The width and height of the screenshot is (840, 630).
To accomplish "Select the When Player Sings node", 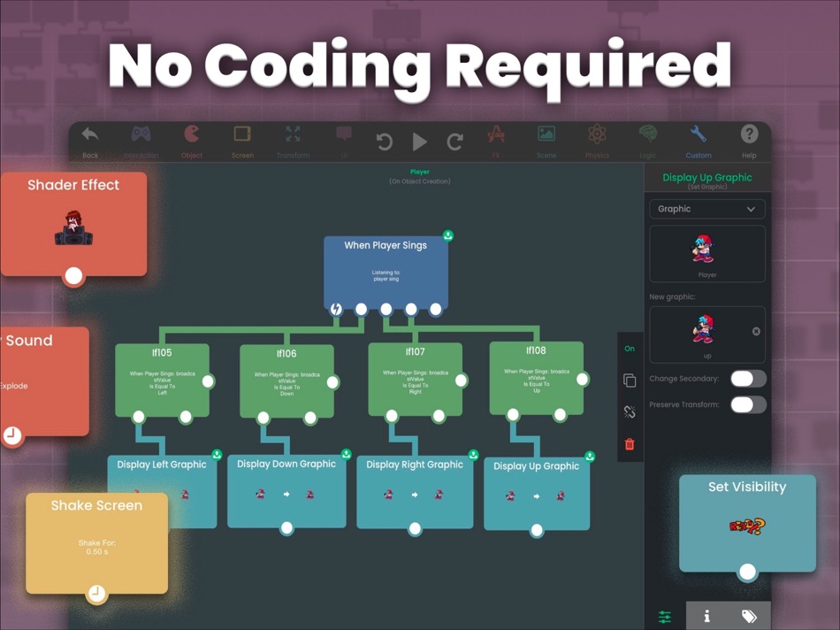I will 386,272.
